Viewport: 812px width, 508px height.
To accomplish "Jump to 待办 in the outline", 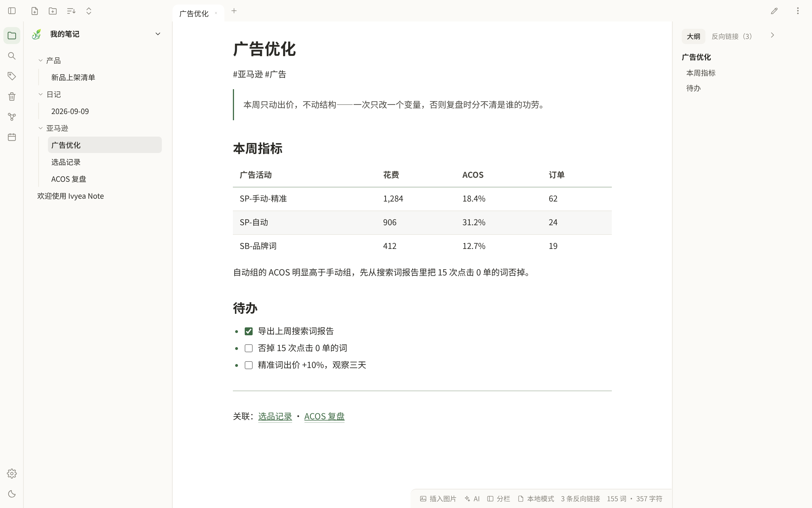I will click(694, 88).
